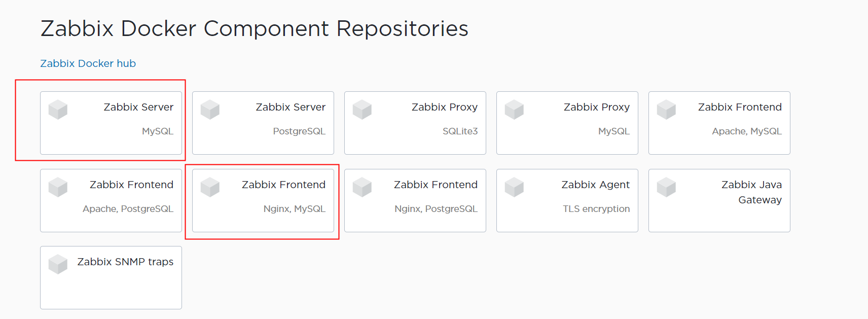Click the Zabbix Proxy SQLite3 cube icon
The image size is (868, 319).
click(362, 109)
